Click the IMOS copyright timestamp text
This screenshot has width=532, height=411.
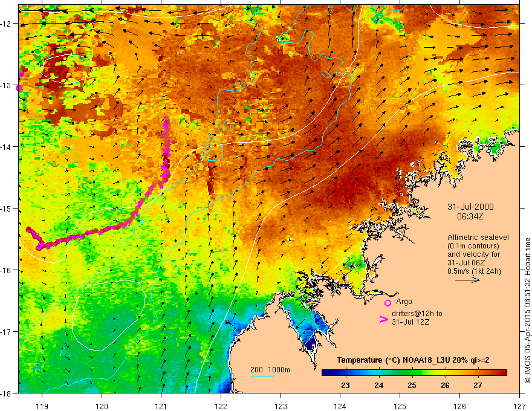[x=527, y=310]
